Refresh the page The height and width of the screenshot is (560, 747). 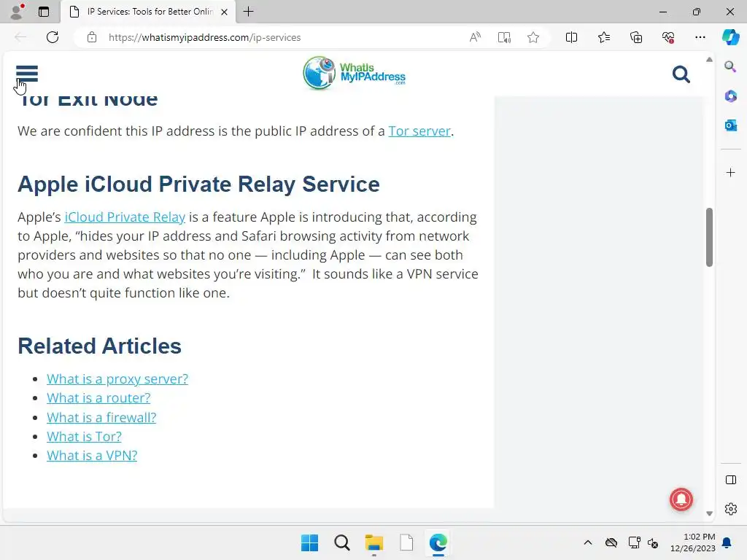coord(53,37)
